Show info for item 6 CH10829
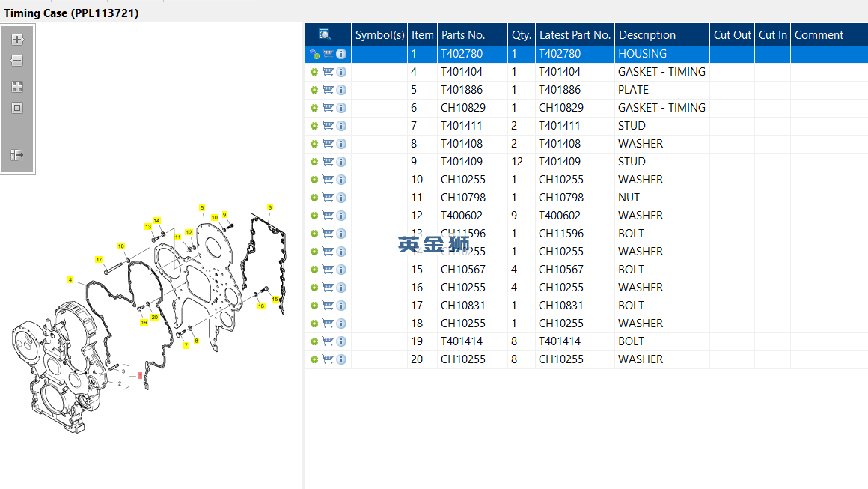 (341, 107)
